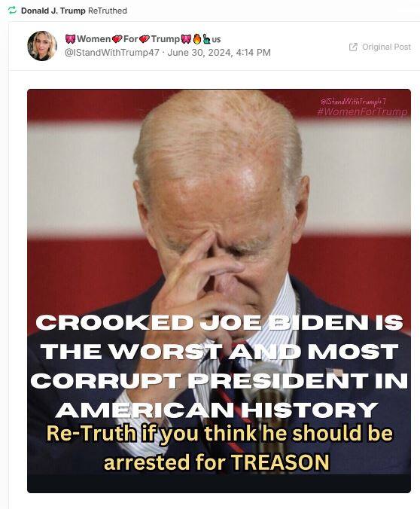Click the ReTruthed label text
The width and height of the screenshot is (420, 509).
point(108,11)
